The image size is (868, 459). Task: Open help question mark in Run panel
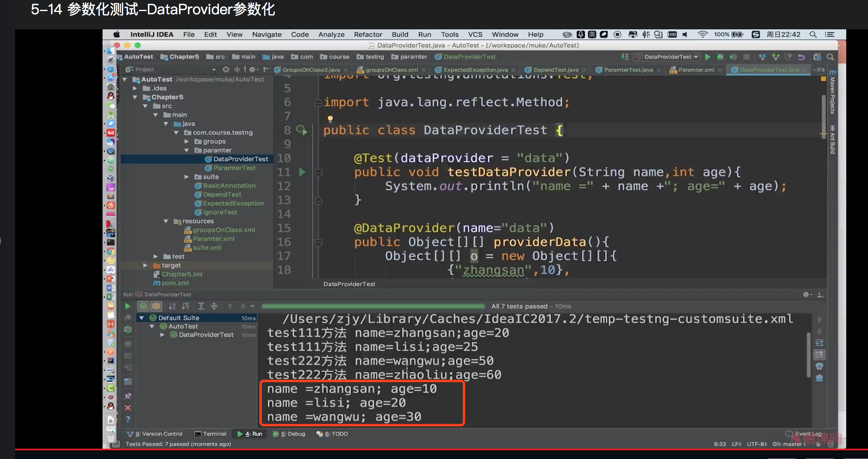click(x=128, y=419)
